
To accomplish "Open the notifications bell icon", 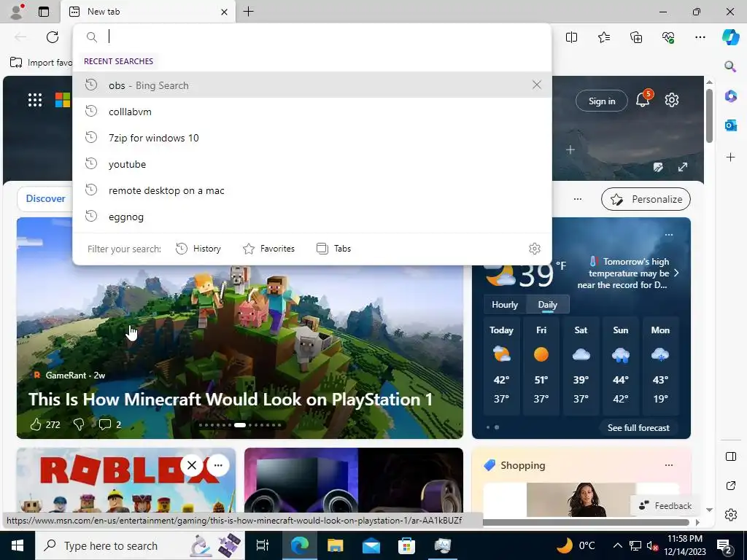I will (x=643, y=99).
